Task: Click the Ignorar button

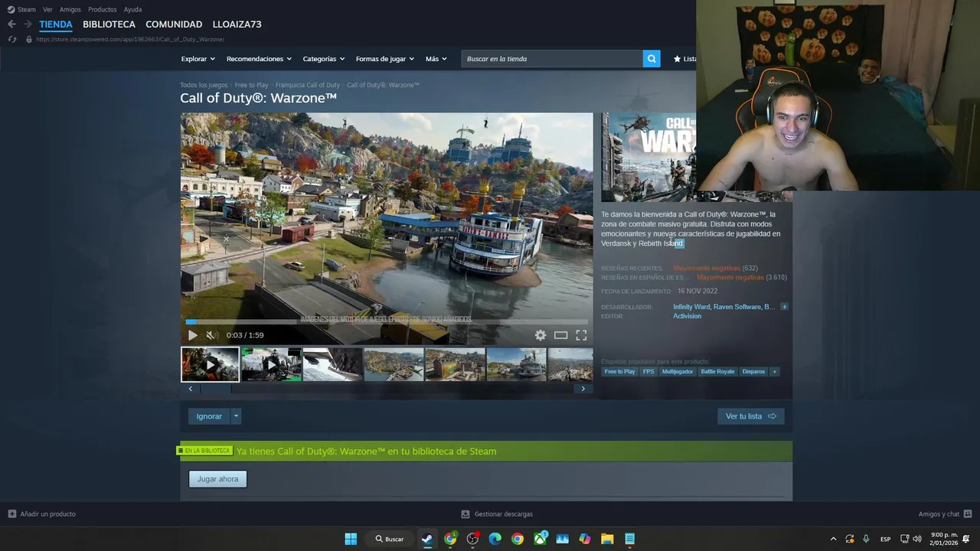Action: coord(209,416)
